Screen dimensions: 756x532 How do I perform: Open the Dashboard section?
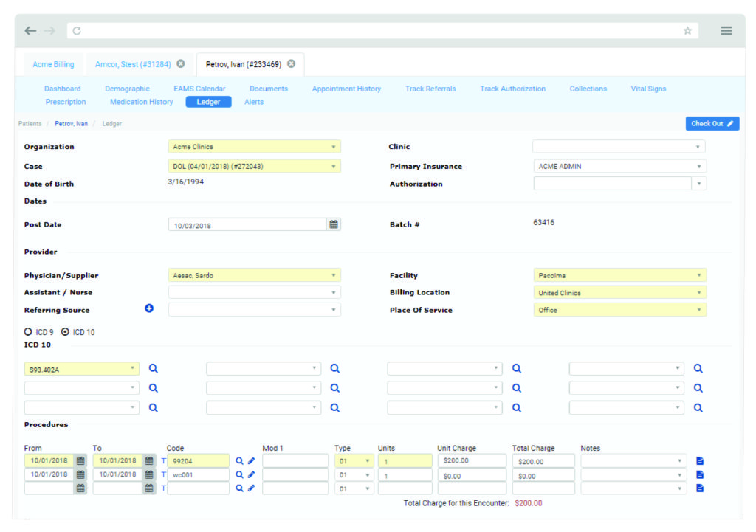pos(63,89)
